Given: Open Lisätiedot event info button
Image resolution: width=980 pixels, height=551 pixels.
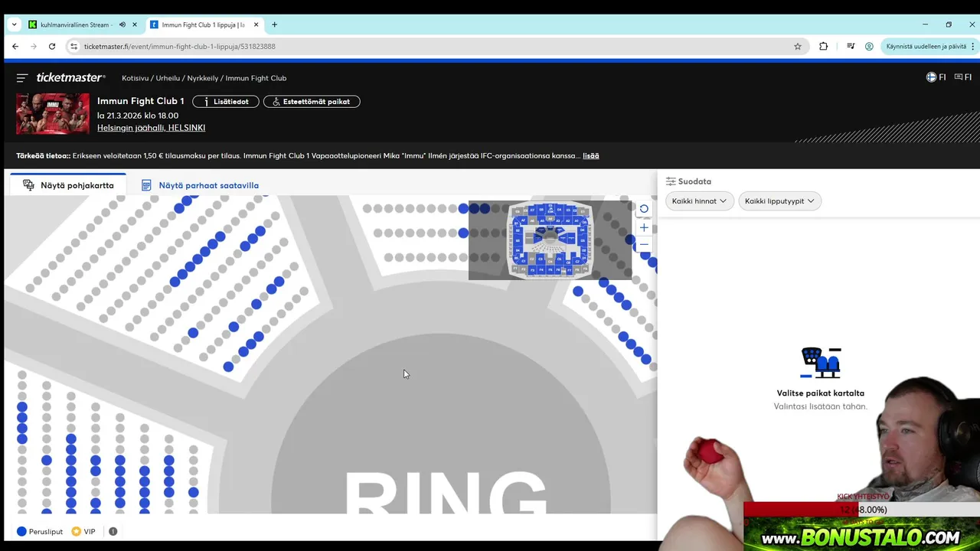Looking at the screenshot, I should click(x=226, y=101).
